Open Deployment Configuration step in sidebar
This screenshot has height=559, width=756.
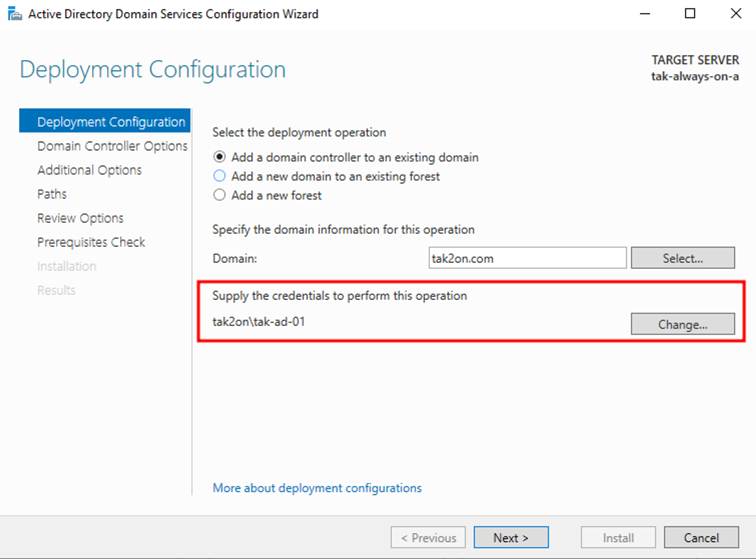[x=105, y=121]
